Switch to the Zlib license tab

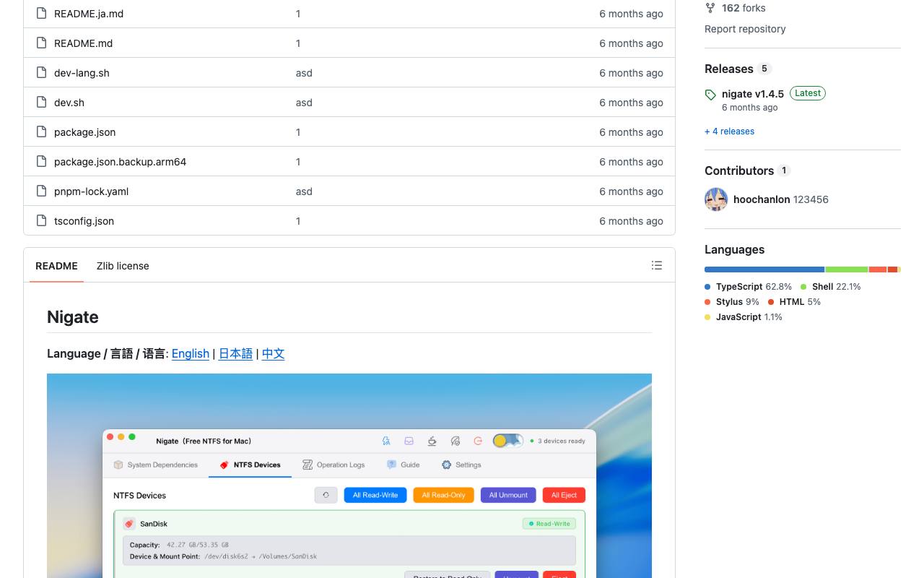tap(123, 266)
